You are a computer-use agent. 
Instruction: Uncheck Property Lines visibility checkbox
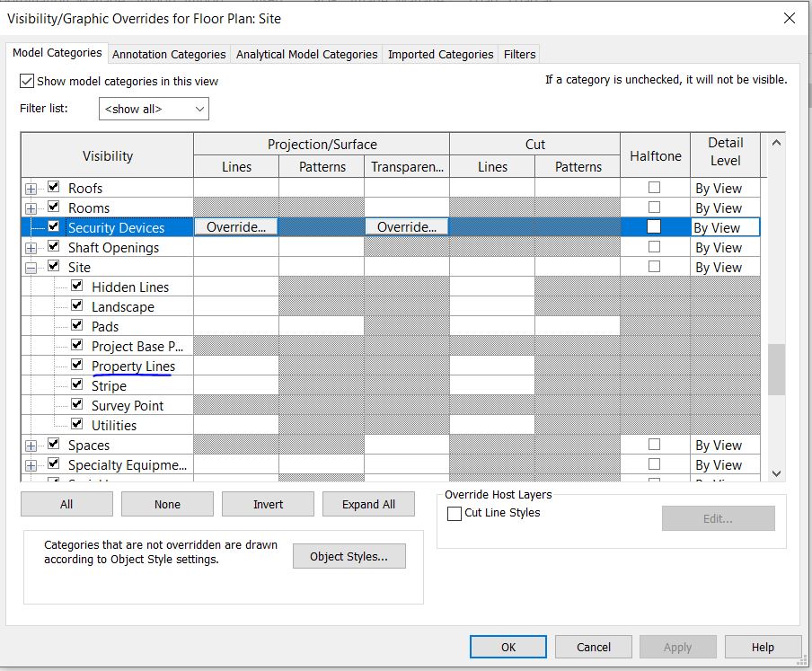tap(77, 365)
